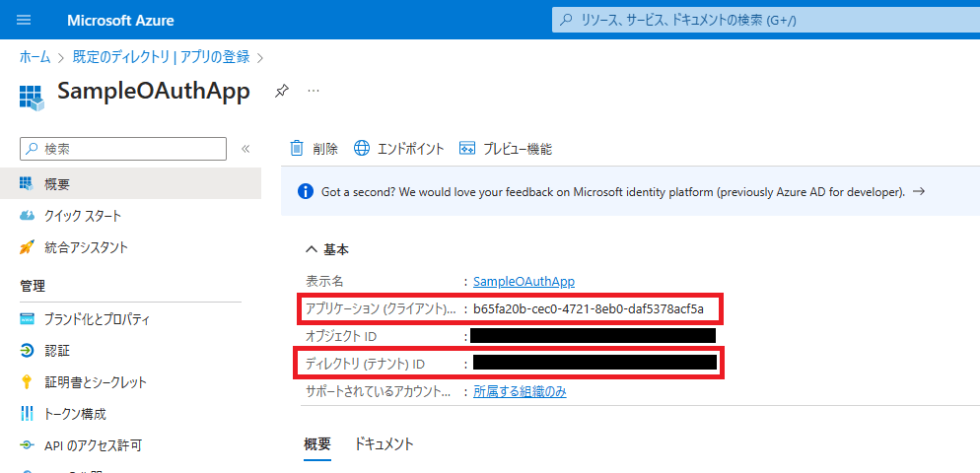
Task: Click the API のアクセス許可 icon
Action: click(x=27, y=445)
